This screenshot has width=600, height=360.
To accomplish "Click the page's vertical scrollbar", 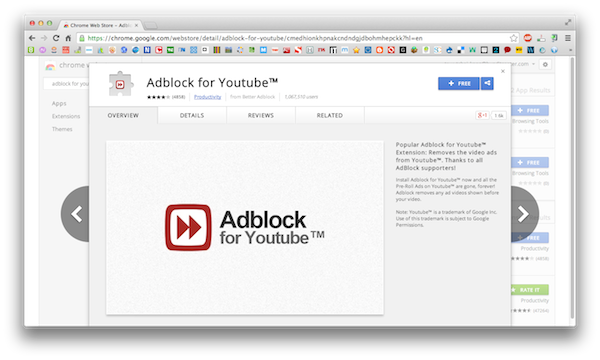I will [572, 187].
